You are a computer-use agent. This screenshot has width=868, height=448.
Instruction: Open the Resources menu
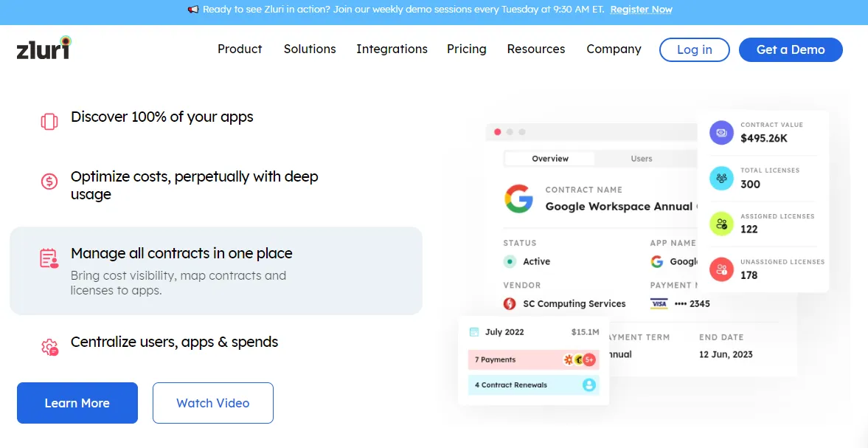point(536,49)
